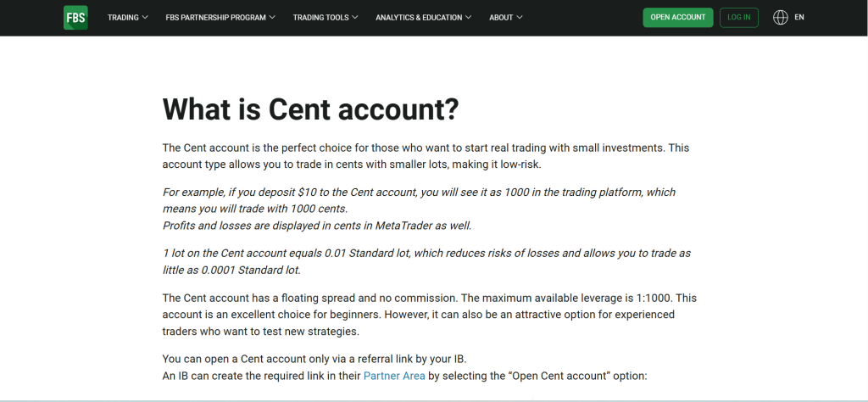The height and width of the screenshot is (402, 868).
Task: Open the FBS PARTNERSHIP PROGRAM menu label
Action: pos(215,17)
